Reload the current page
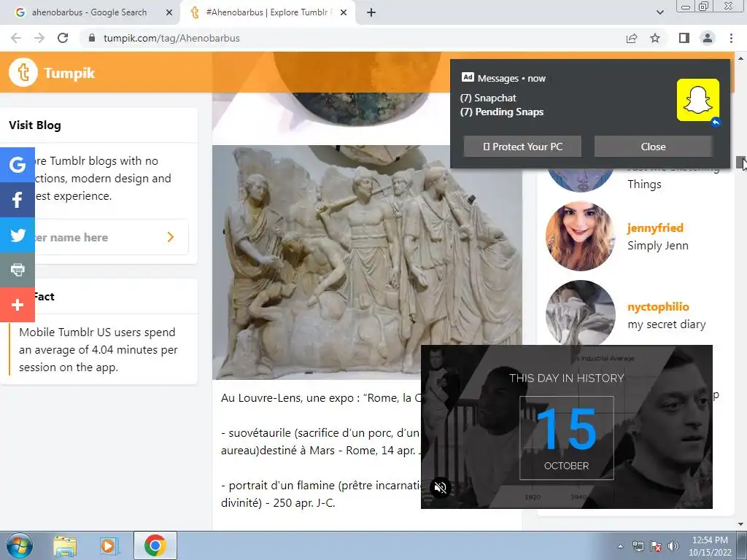Image resolution: width=747 pixels, height=560 pixels. [63, 38]
